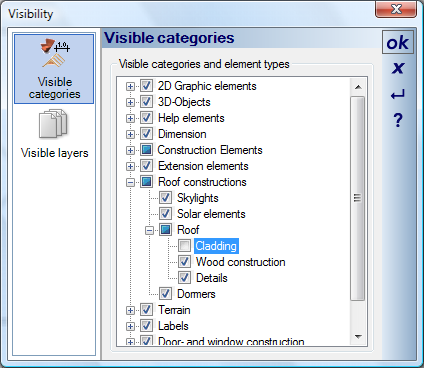This screenshot has width=424, height=368.
Task: Toggle the 3D-Objects checkbox
Action: pyautogui.click(x=146, y=102)
